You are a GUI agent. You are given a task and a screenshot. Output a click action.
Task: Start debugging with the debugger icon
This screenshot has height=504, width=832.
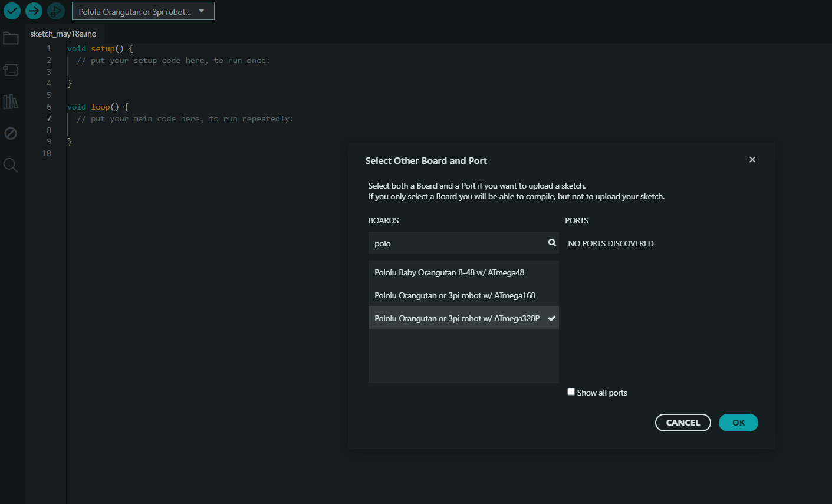55,11
